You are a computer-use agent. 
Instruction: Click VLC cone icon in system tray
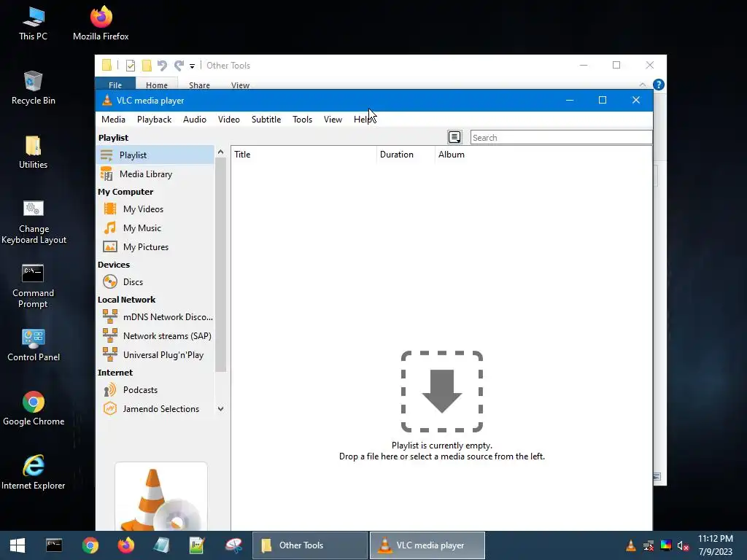(631, 545)
